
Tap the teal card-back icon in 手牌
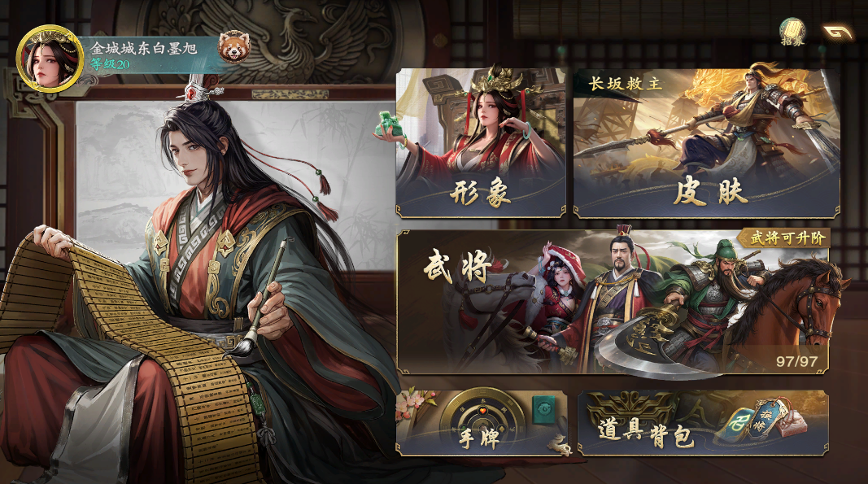click(x=545, y=410)
